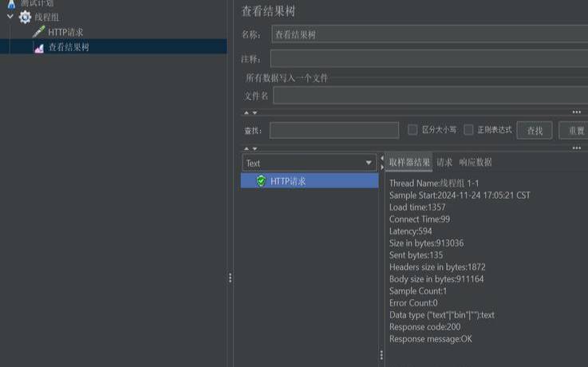The height and width of the screenshot is (367, 588).
Task: Click the 名称 name input field
Action: (429, 34)
